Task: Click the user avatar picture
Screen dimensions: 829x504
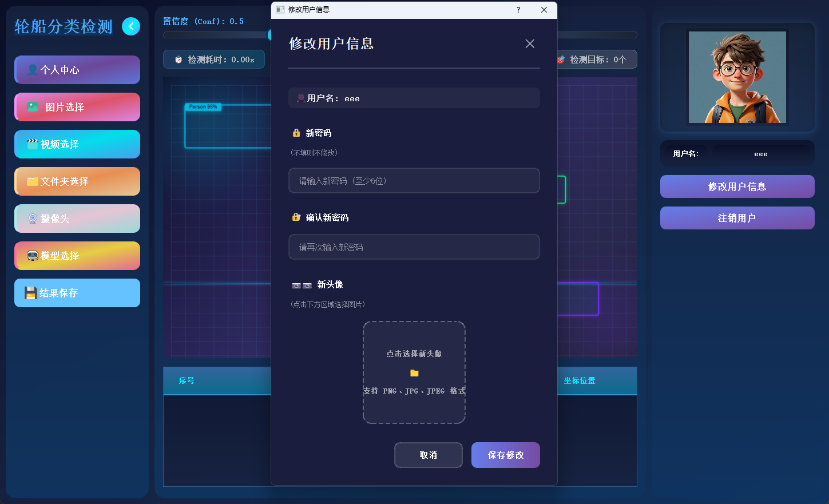Action: click(x=737, y=77)
